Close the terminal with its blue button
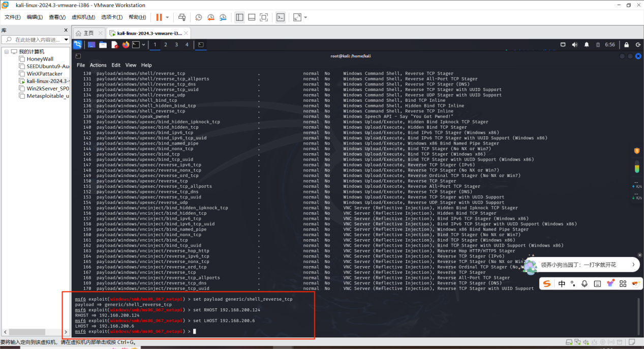 click(x=638, y=56)
